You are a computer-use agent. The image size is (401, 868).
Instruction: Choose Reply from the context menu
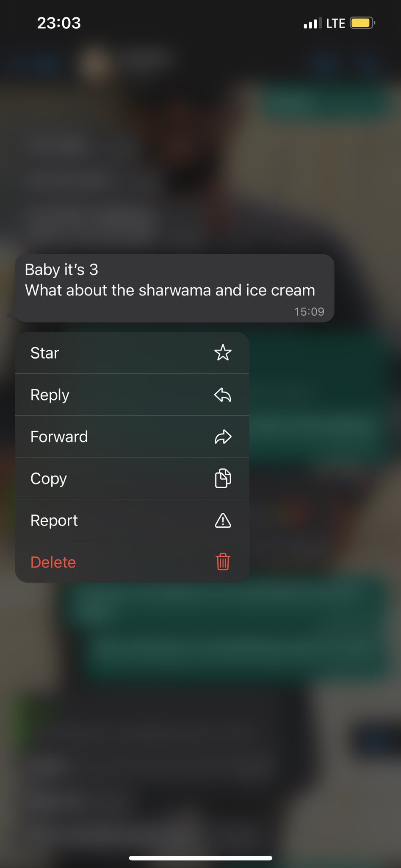pyautogui.click(x=132, y=395)
